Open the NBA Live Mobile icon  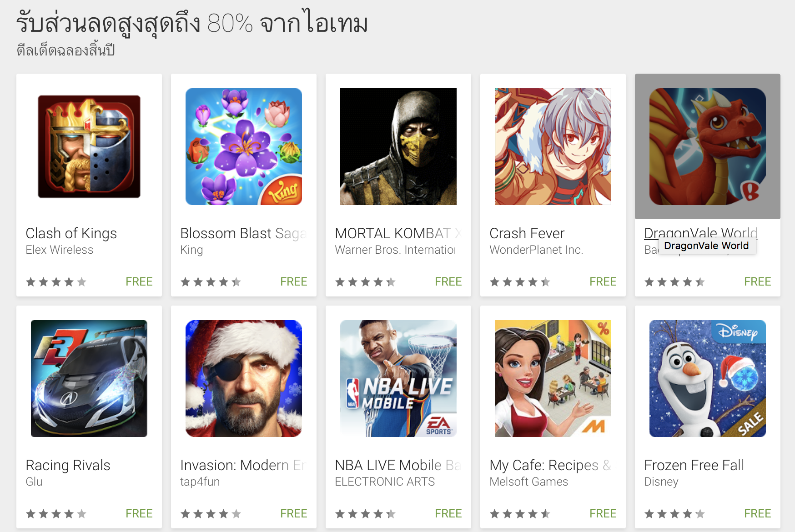398,378
